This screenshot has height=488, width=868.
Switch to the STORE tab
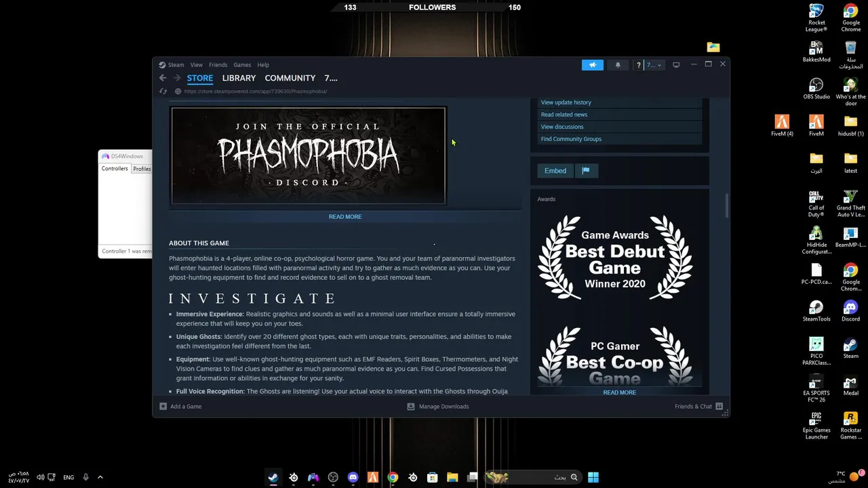(200, 78)
